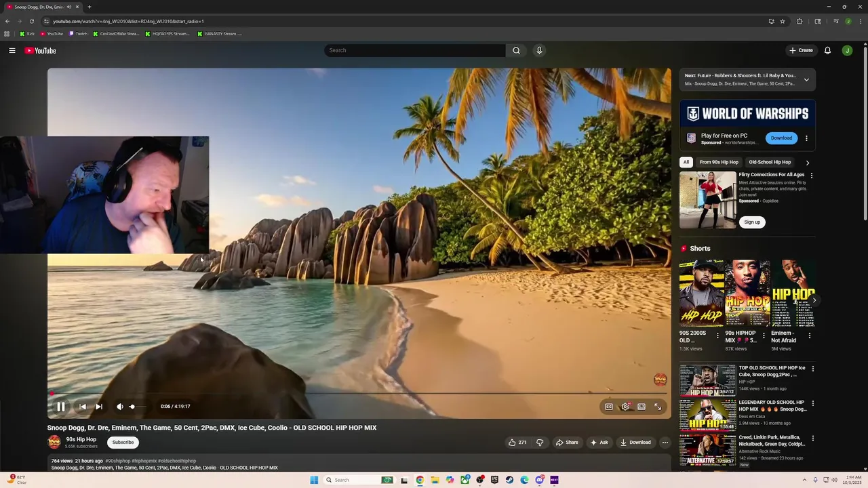Open File Explorer from the taskbar
The height and width of the screenshot is (488, 868).
tap(435, 480)
